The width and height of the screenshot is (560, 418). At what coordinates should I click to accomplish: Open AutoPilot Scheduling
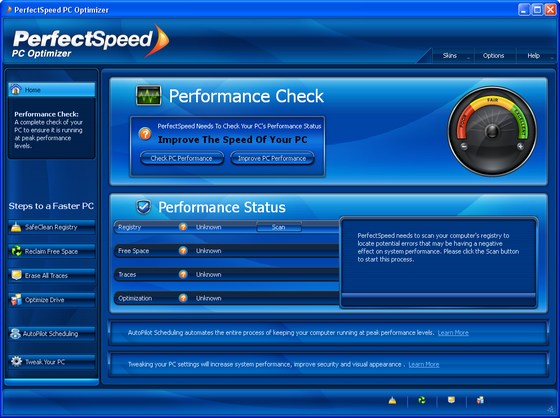click(52, 334)
